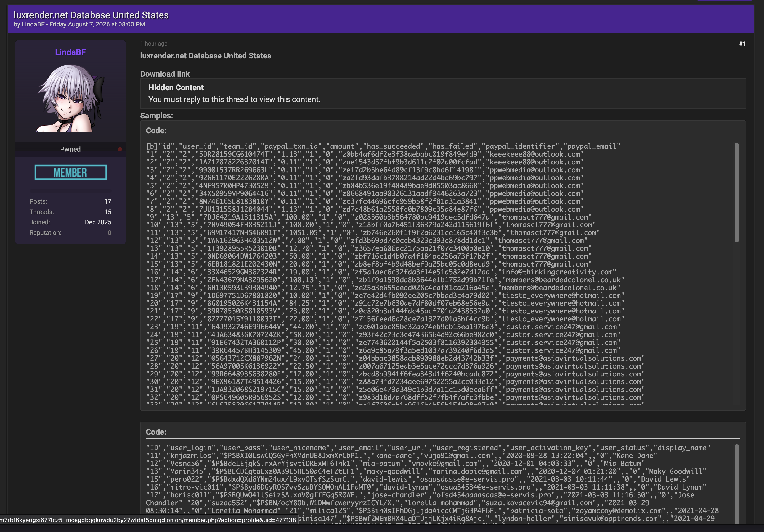764x532 pixels.
Task: Click LindaBF avatar image
Action: click(71, 98)
